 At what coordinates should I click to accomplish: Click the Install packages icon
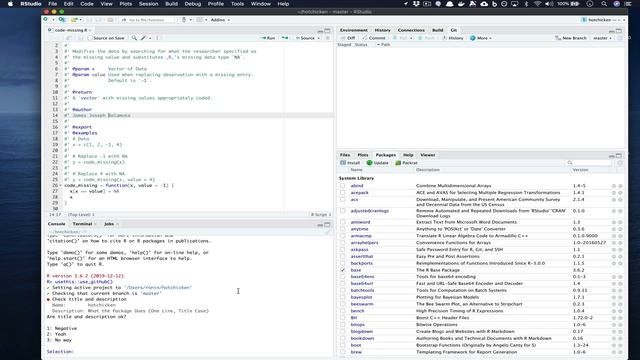click(x=350, y=163)
